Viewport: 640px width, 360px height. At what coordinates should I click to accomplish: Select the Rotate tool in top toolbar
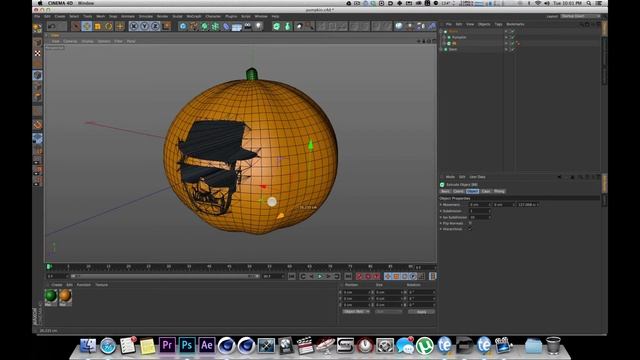tap(109, 26)
